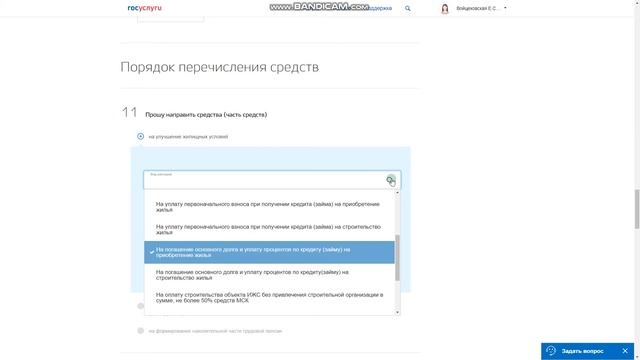Open the Gosuslugi logo home link
640x360 pixels.
click(x=144, y=8)
